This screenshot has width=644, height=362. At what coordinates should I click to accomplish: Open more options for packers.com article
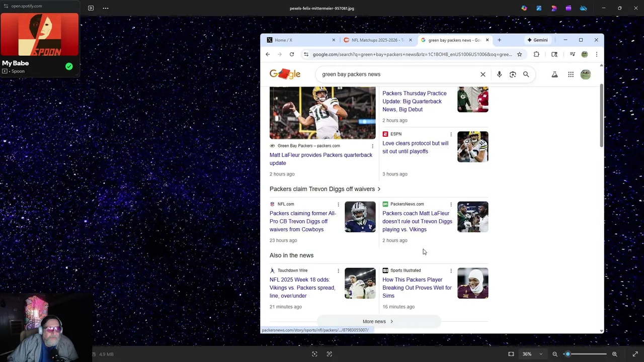(372, 146)
